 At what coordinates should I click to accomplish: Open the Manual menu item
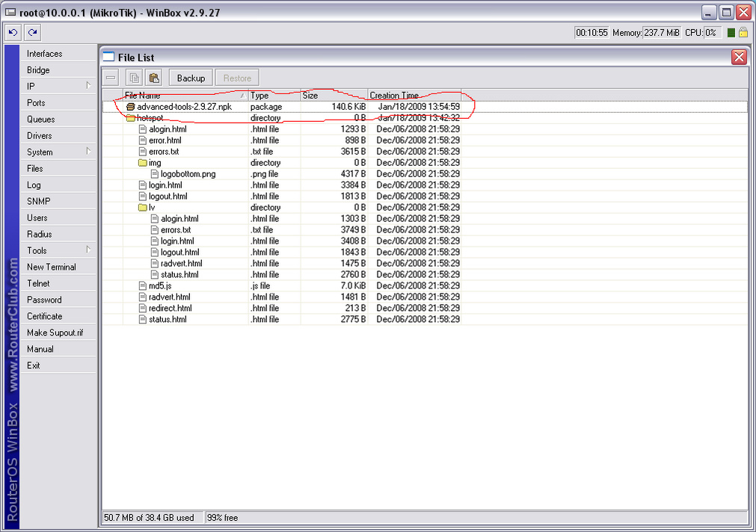tap(58, 348)
